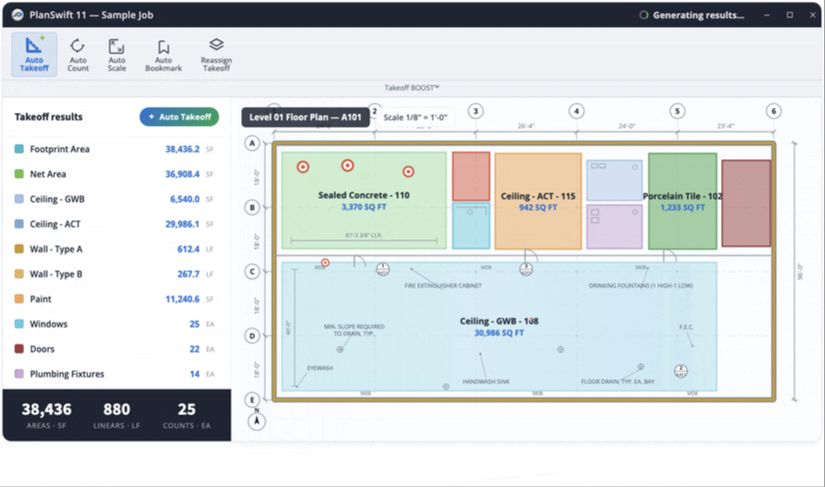The width and height of the screenshot is (825, 487).
Task: Click column grid bubble 6
Action: point(773,111)
